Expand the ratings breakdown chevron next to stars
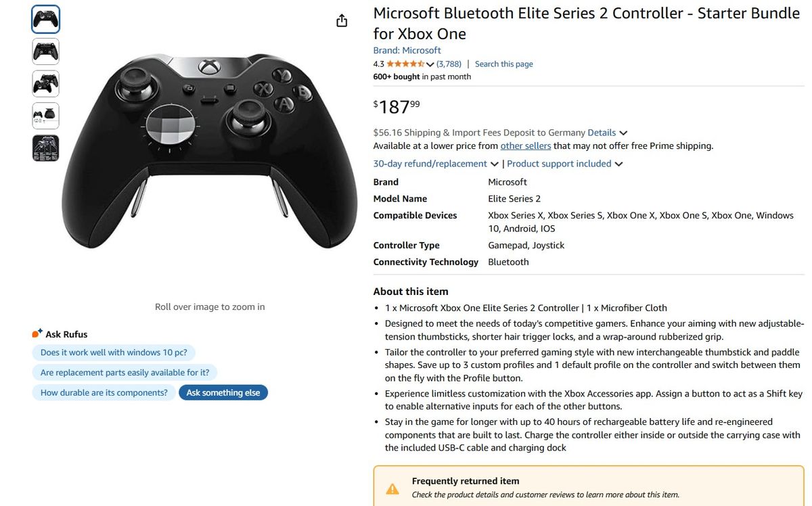Image resolution: width=812 pixels, height=506 pixels. tap(431, 63)
